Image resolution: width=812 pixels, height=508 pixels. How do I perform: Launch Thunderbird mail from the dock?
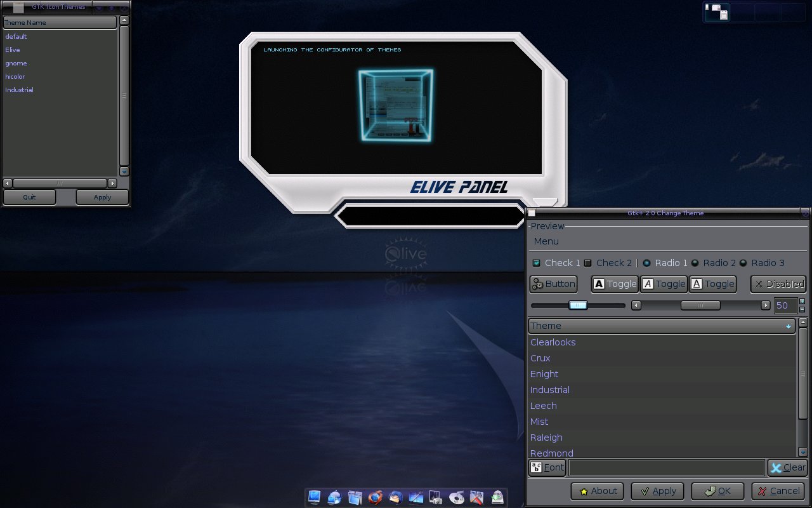[396, 497]
